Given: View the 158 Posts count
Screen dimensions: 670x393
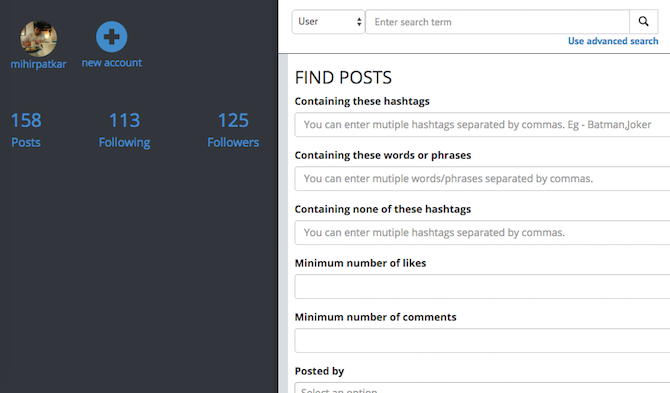Looking at the screenshot, I should coord(26,130).
